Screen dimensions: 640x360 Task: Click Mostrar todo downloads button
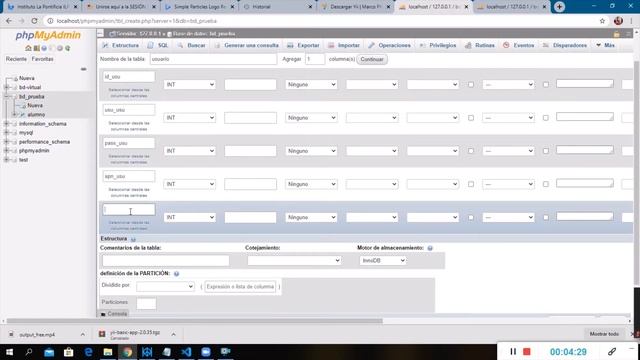coord(604,334)
